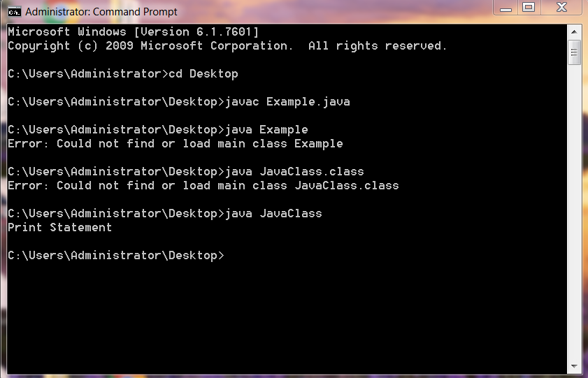
Task: Click the 'java JavaClass' command line
Action: click(164, 214)
